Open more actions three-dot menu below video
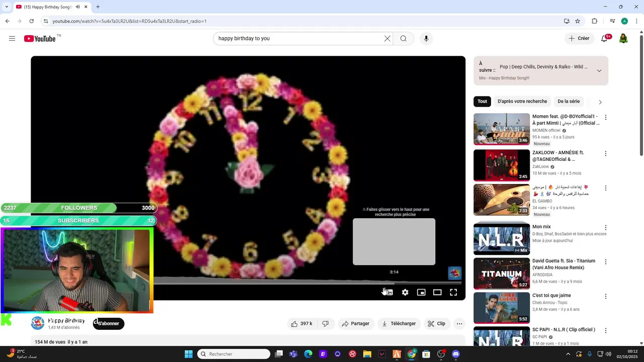Viewport: 644px width, 362px height. point(459,324)
